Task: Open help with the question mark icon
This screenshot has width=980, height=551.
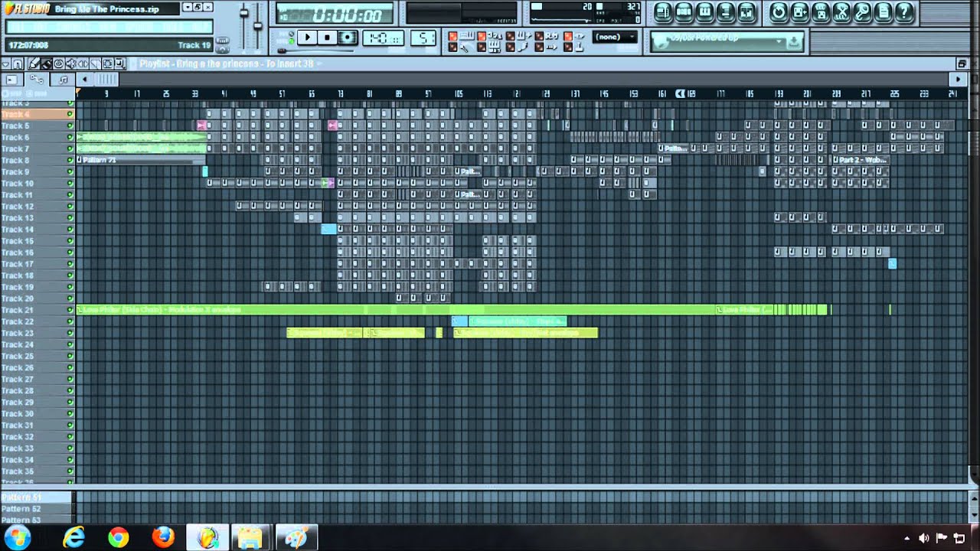Action: click(904, 11)
